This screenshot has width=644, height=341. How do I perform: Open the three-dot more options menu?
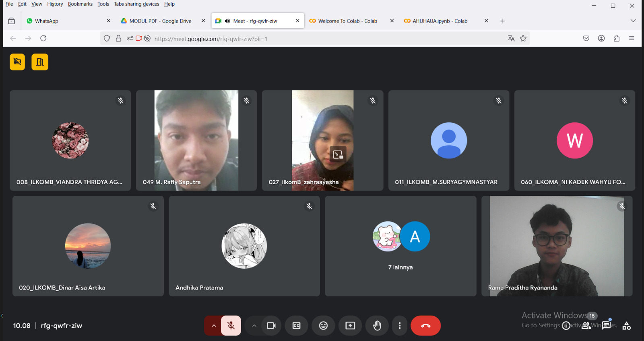click(x=399, y=326)
